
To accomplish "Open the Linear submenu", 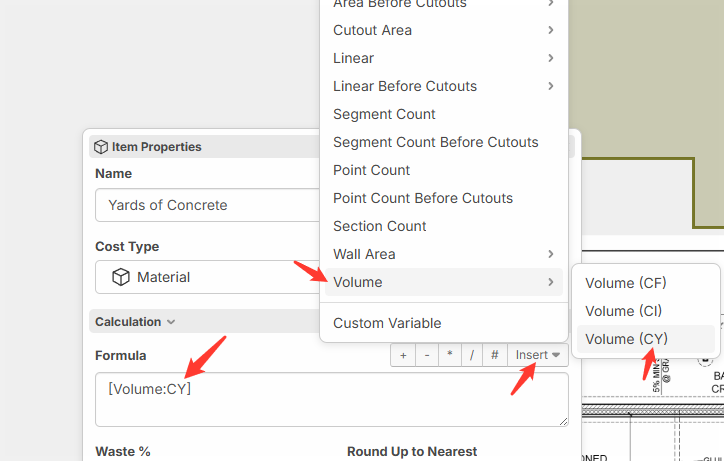I will pos(443,58).
